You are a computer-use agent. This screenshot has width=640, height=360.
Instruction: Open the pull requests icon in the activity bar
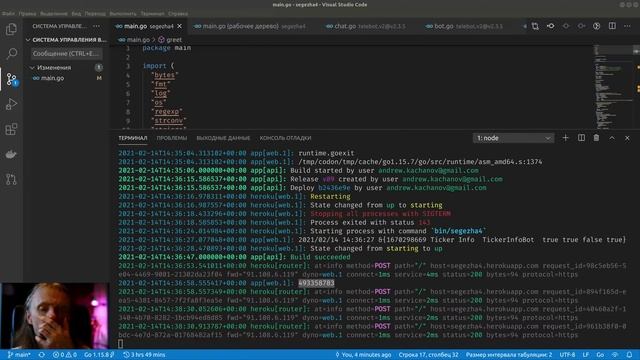tap(11, 179)
